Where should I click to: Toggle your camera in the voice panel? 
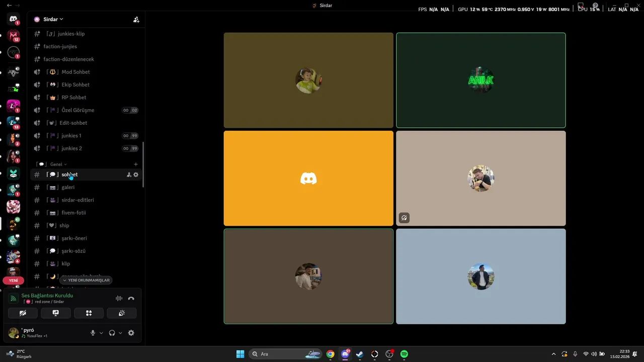(23, 313)
